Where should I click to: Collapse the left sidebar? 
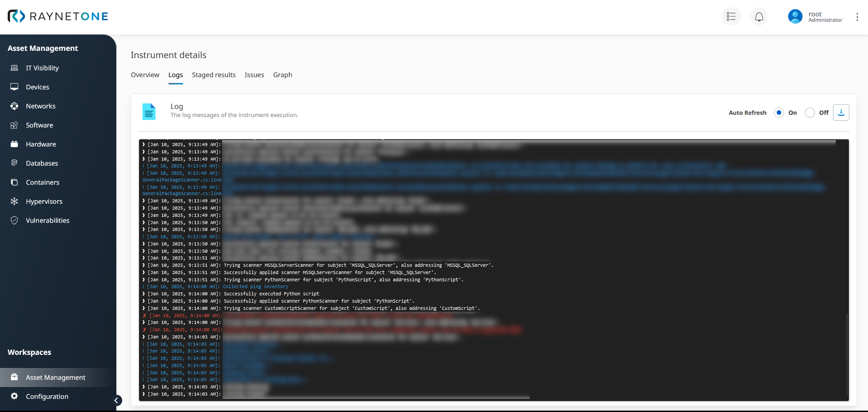pos(116,400)
